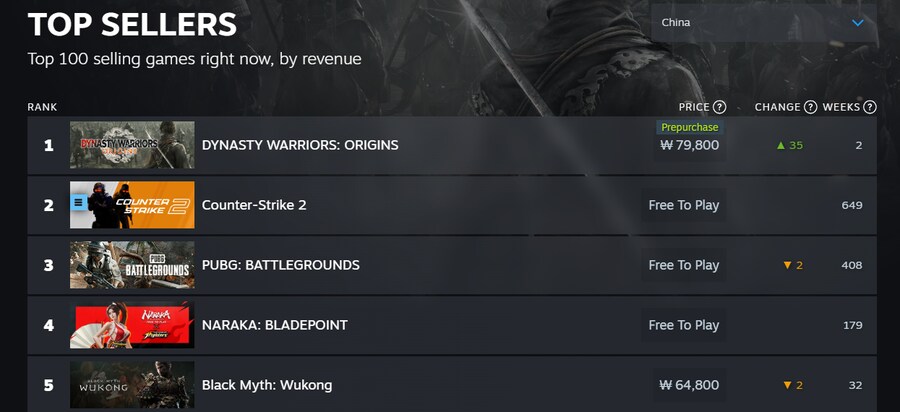Viewport: 900px width, 412px height.
Task: Click the ₩ 64,800 price for Black Myth
Action: (x=689, y=385)
